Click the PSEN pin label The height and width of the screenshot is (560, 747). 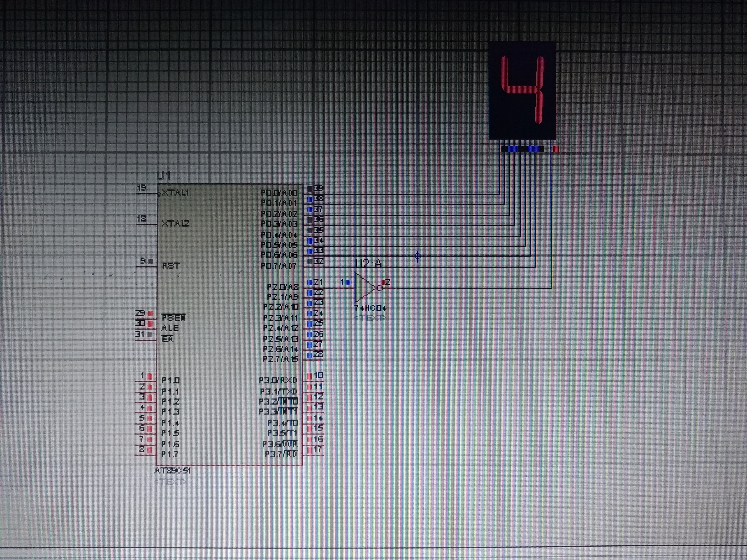click(174, 318)
